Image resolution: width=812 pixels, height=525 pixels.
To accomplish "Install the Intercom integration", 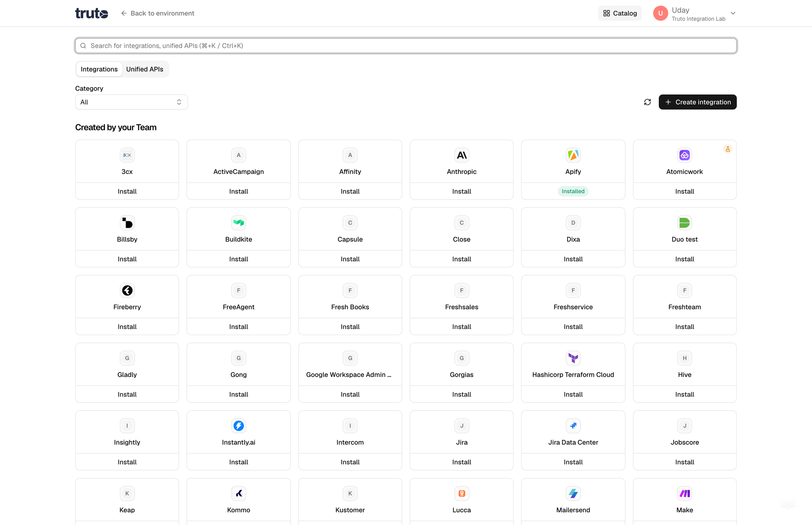I will tap(350, 462).
